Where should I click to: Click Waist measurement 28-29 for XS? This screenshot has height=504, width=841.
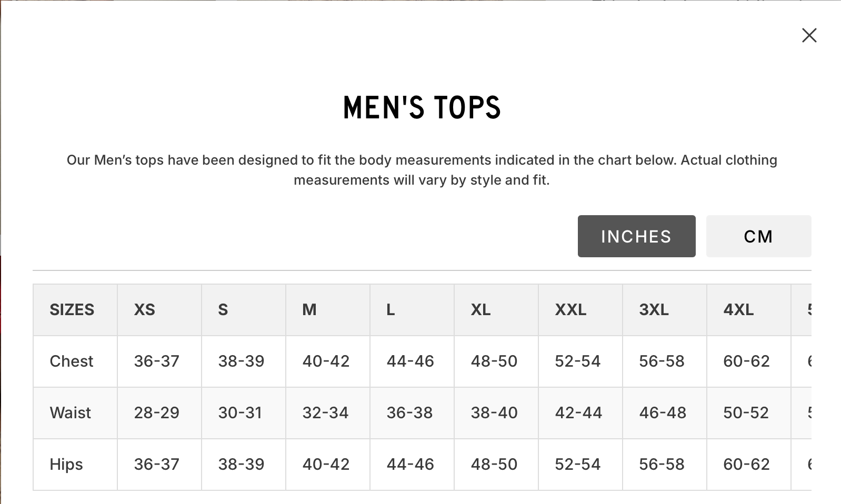pos(157,412)
